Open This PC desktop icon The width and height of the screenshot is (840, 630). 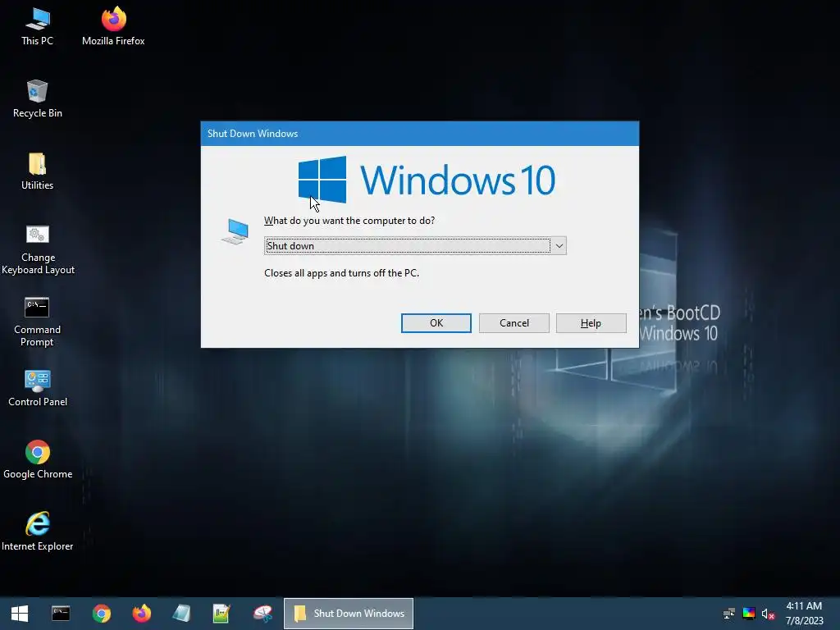click(x=38, y=27)
